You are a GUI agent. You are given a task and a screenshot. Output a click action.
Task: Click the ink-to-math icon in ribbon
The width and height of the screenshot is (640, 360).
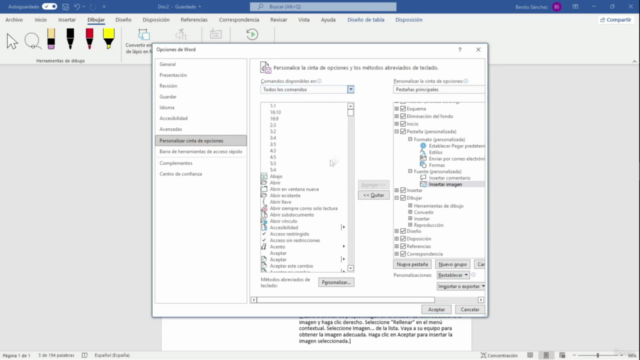(181, 34)
